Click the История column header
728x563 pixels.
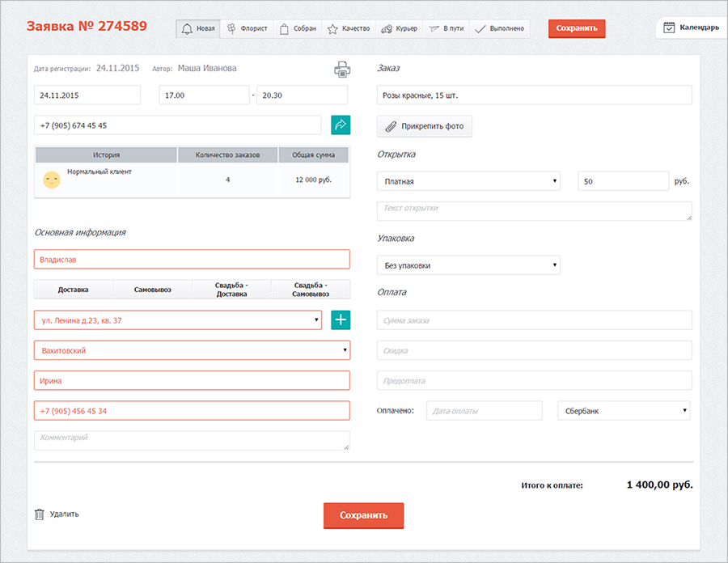point(106,155)
